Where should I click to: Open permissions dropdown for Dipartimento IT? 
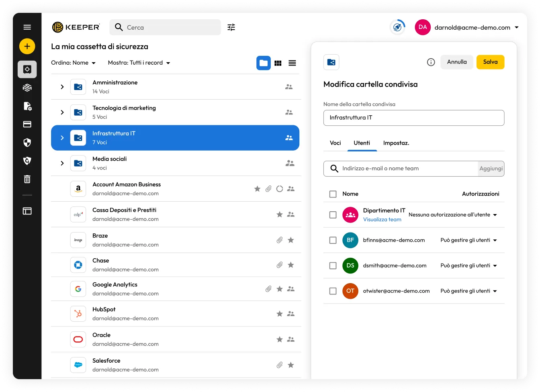coord(453,215)
